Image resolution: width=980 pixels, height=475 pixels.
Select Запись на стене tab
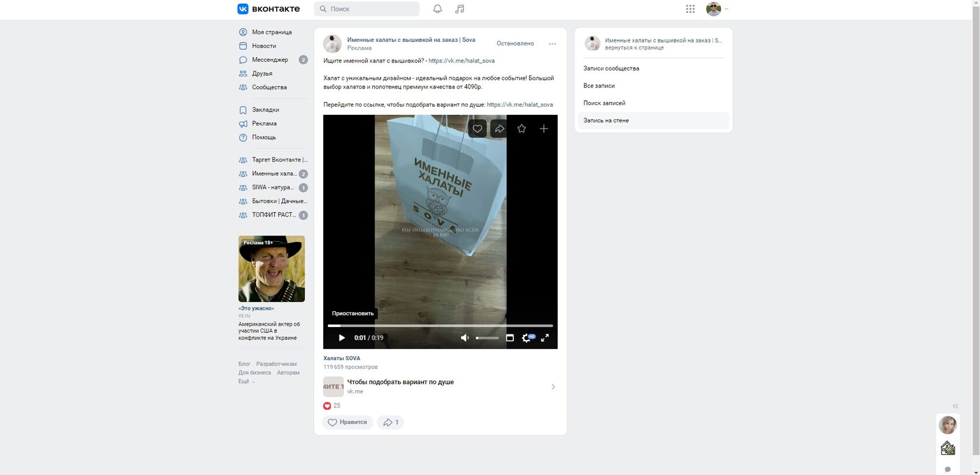click(653, 121)
